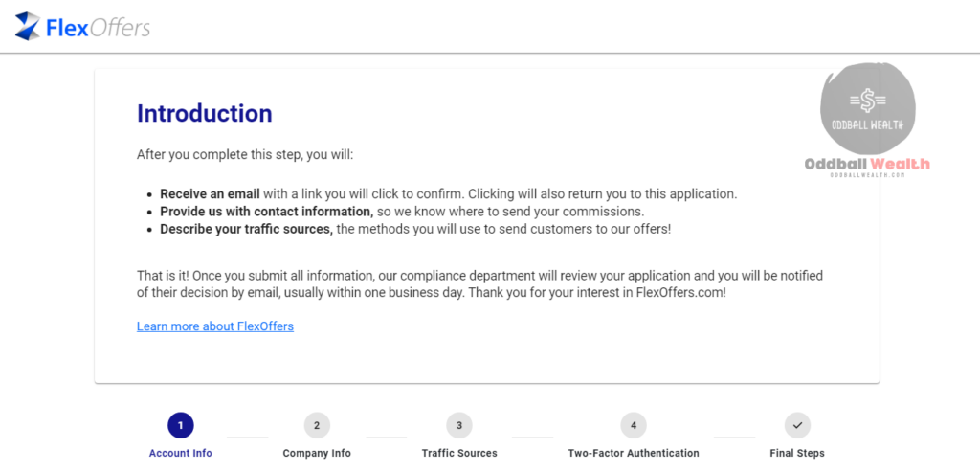980x472 pixels.
Task: Click the "That is it!" paragraph
Action: [x=480, y=283]
